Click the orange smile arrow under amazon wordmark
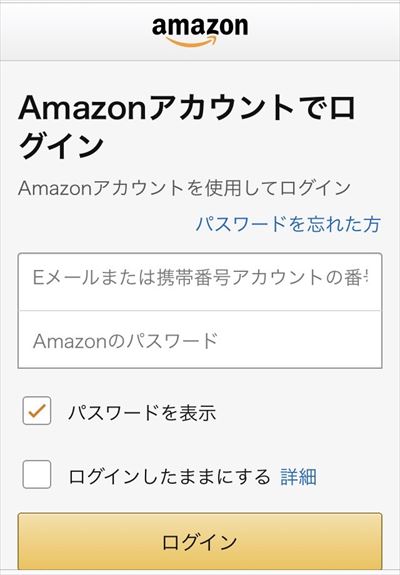Image resolution: width=400 pixels, height=575 pixels. pos(191,41)
